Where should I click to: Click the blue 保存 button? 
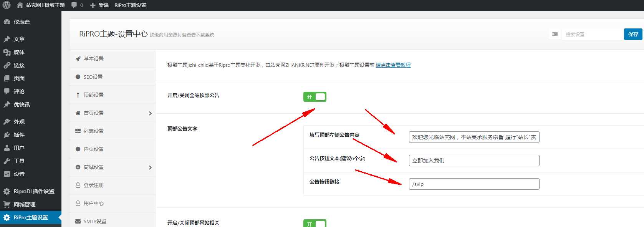click(x=633, y=34)
